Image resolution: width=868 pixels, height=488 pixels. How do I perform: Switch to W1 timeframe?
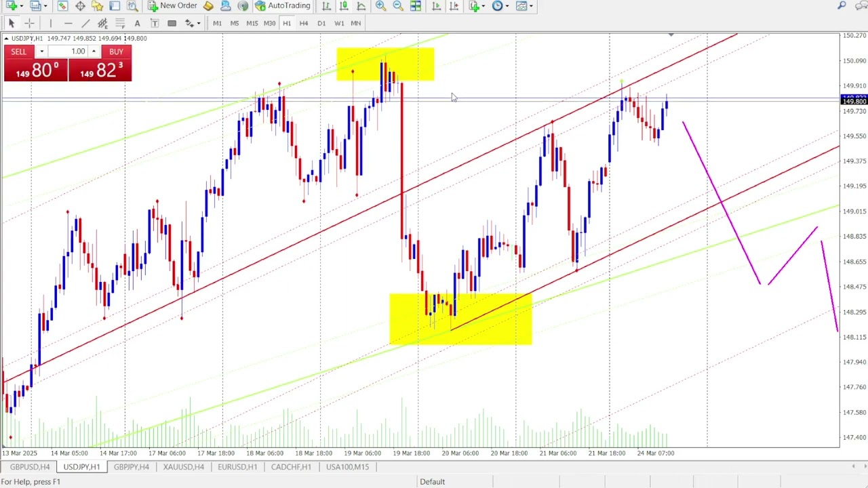click(339, 23)
